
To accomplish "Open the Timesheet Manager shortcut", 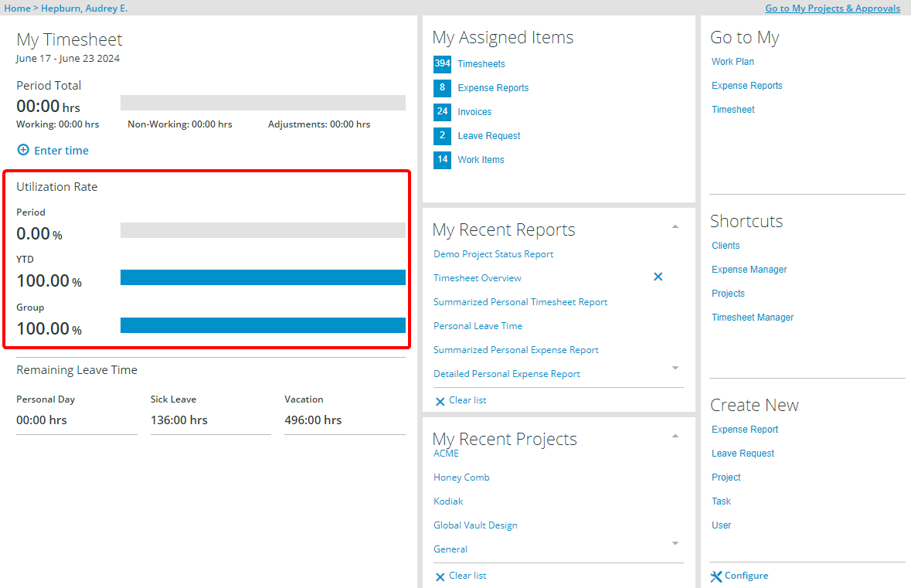I will click(752, 318).
